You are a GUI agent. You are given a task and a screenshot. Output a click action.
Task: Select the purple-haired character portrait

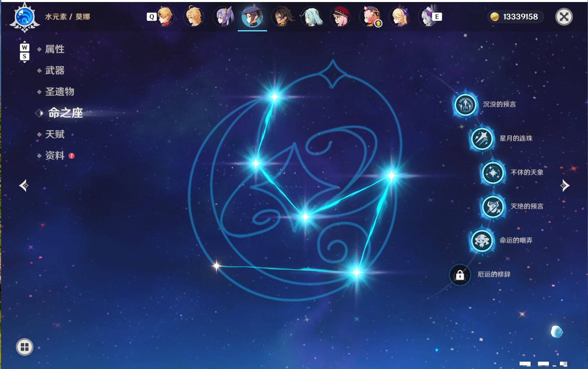coord(223,17)
